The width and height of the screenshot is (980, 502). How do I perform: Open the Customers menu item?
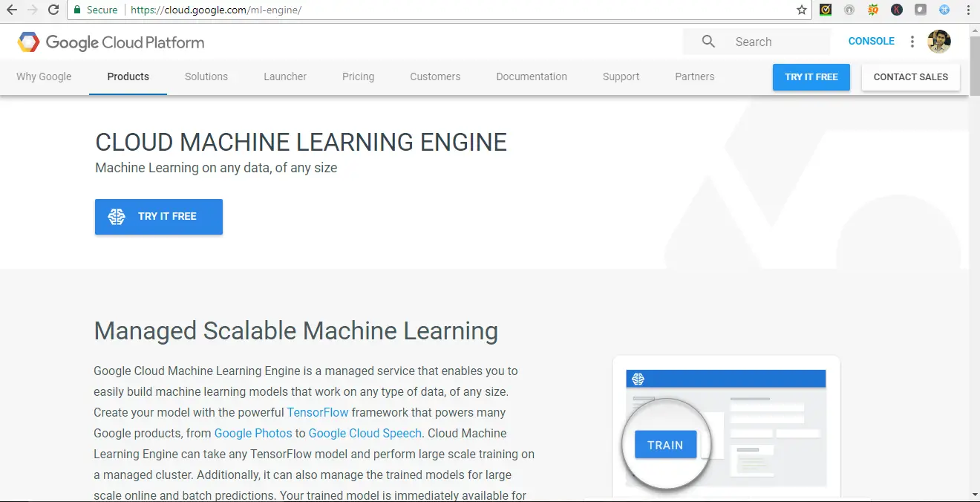click(x=435, y=76)
